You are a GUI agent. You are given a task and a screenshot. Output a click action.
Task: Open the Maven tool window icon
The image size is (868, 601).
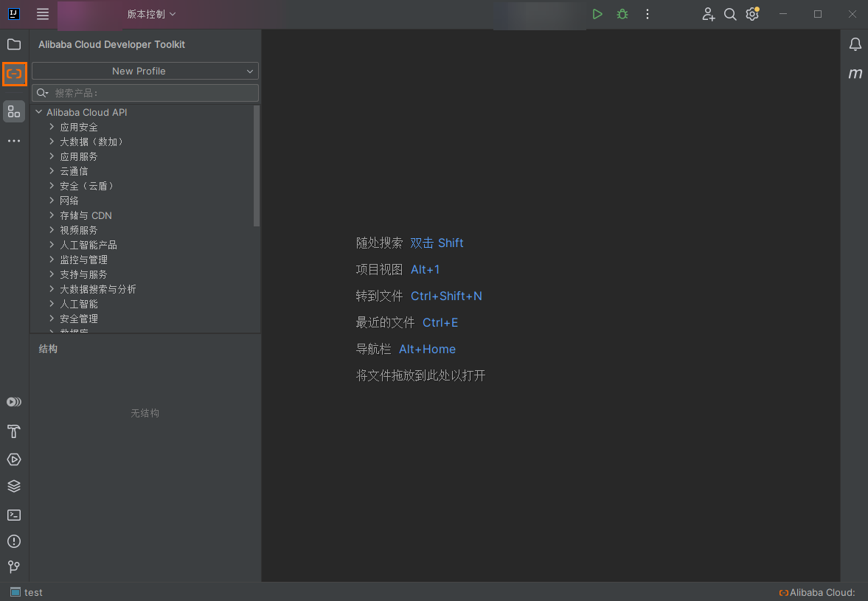click(x=855, y=73)
